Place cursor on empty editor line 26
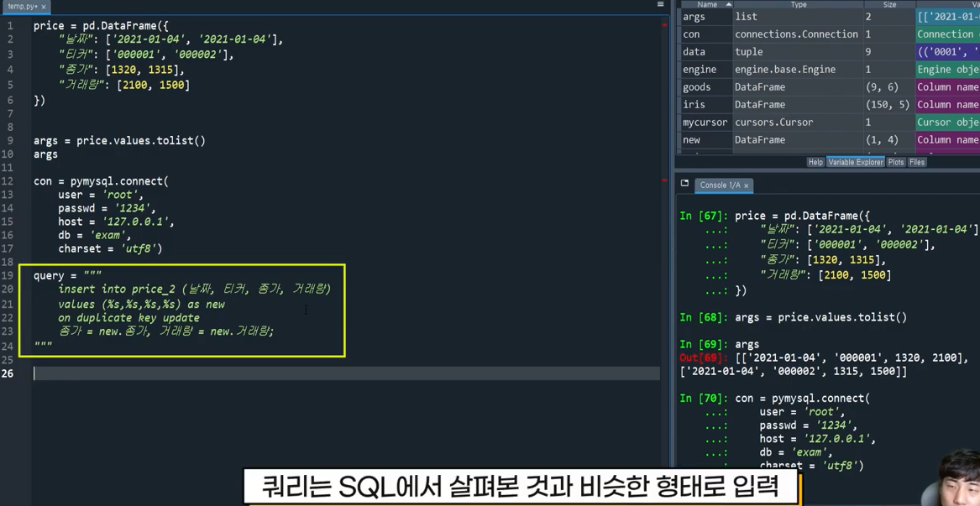The height and width of the screenshot is (506, 980). click(x=347, y=373)
